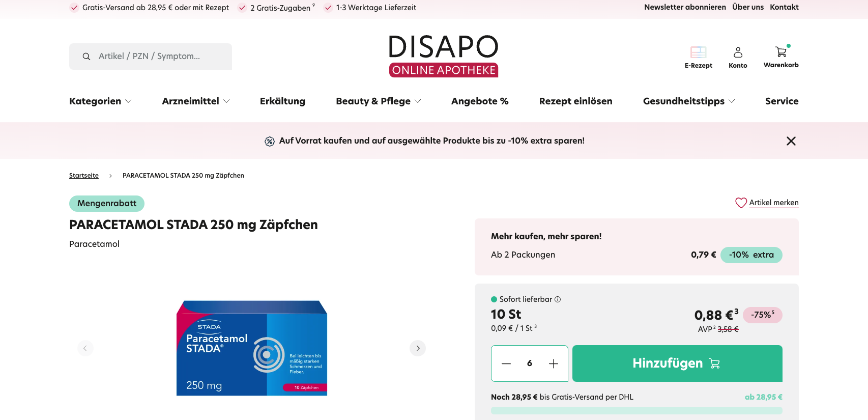This screenshot has height=420, width=868.
Task: Follow the Startseite breadcrumb link
Action: tap(84, 176)
